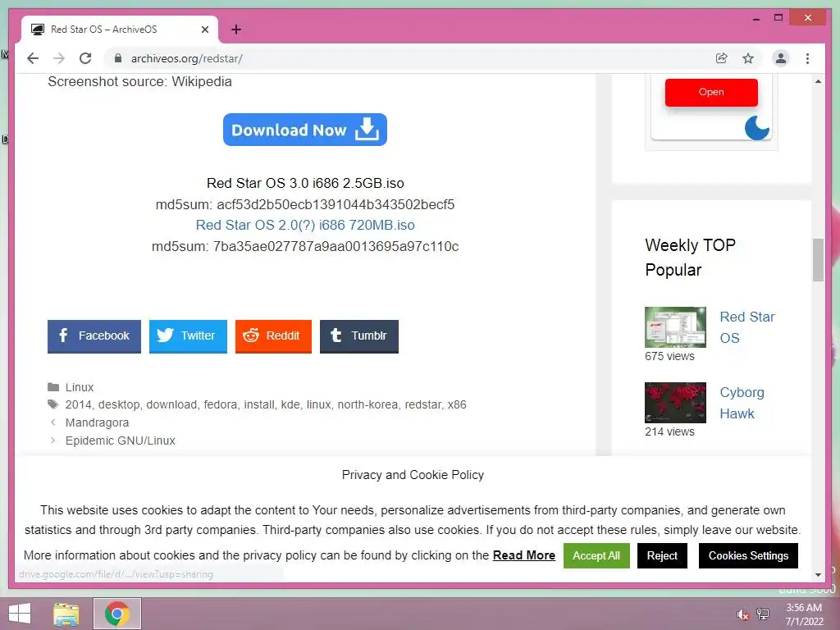This screenshot has width=840, height=630.
Task: Click the Download Now button
Action: click(305, 130)
